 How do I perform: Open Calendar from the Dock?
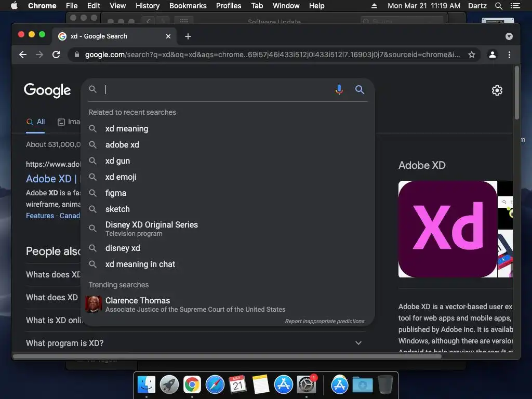237,385
